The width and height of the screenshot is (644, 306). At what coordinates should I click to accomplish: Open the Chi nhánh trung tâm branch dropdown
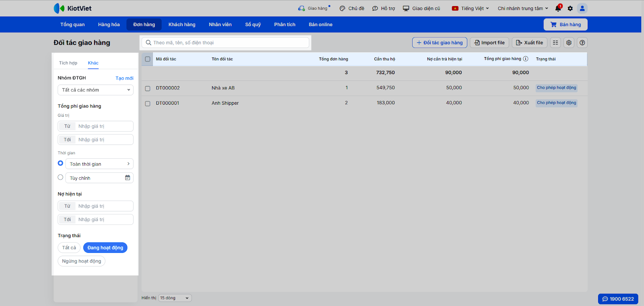point(523,8)
